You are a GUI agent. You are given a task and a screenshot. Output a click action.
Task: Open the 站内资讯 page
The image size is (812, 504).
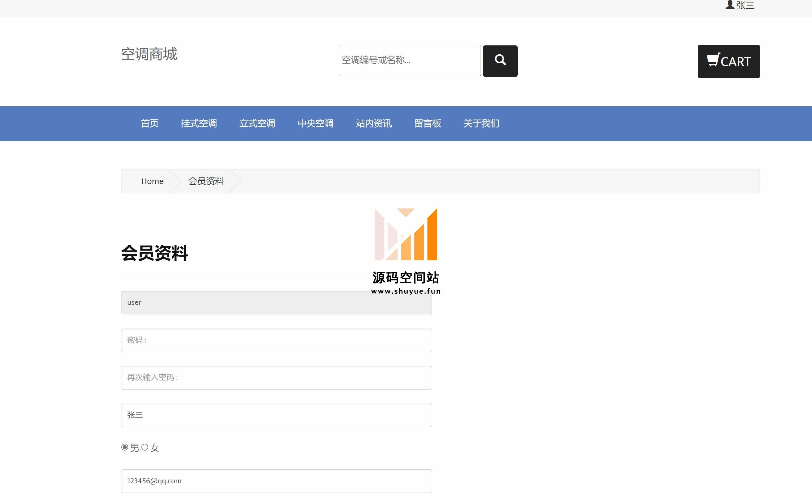tap(374, 123)
